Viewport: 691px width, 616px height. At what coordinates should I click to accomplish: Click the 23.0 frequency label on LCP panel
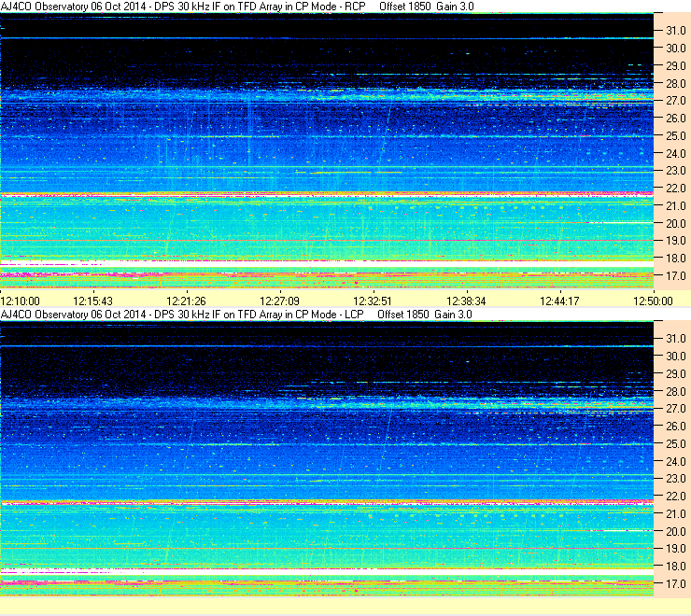pos(676,479)
